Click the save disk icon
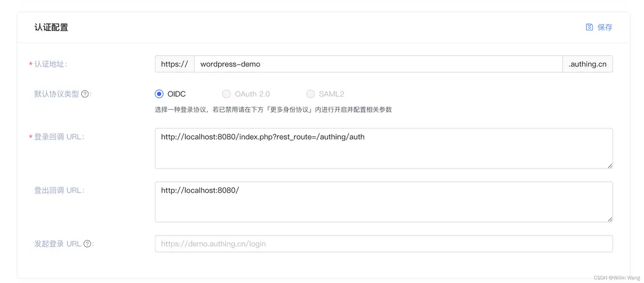Viewport: 644px width, 283px height. (x=589, y=27)
